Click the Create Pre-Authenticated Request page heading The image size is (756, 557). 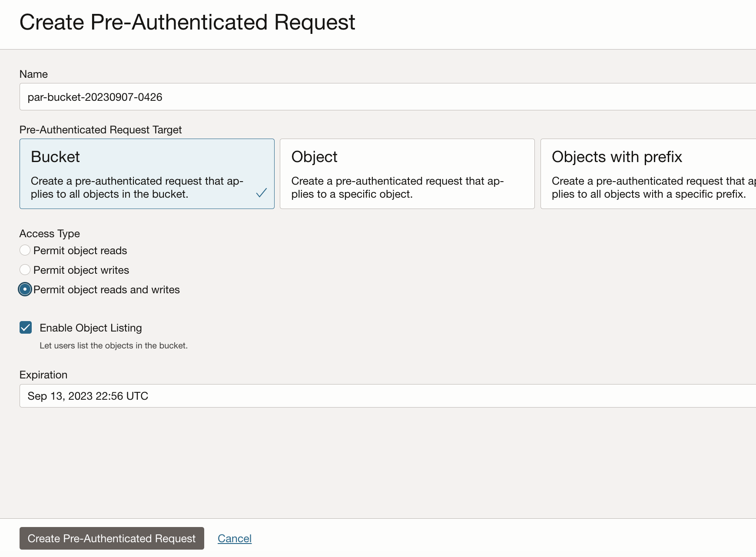pos(187,22)
